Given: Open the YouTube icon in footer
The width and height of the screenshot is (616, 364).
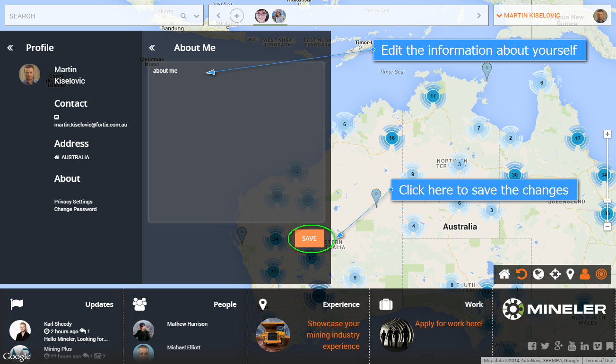Looking at the screenshot, I should coord(572,346).
